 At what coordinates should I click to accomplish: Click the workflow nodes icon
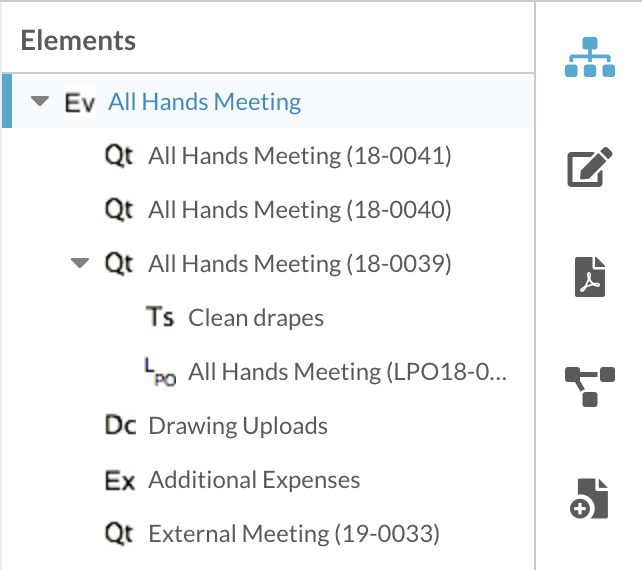pos(590,386)
